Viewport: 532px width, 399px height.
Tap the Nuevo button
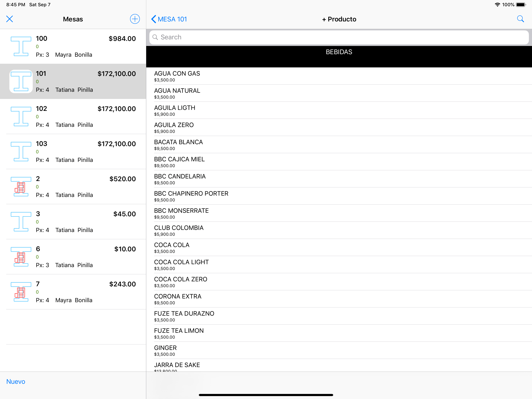point(16,381)
